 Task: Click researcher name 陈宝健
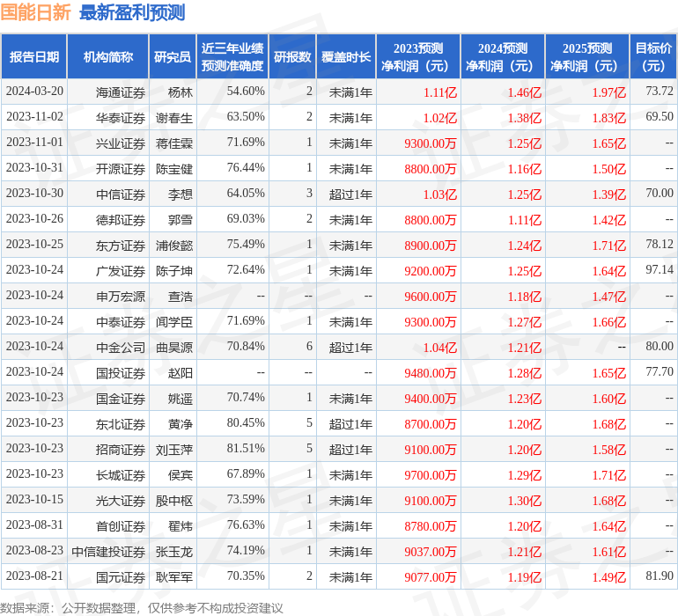click(174, 169)
